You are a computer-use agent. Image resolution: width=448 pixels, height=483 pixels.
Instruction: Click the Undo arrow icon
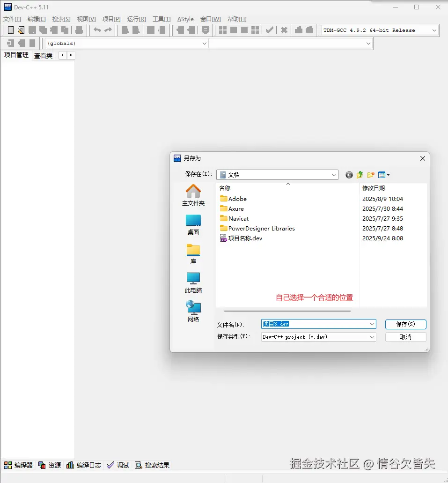coord(97,30)
